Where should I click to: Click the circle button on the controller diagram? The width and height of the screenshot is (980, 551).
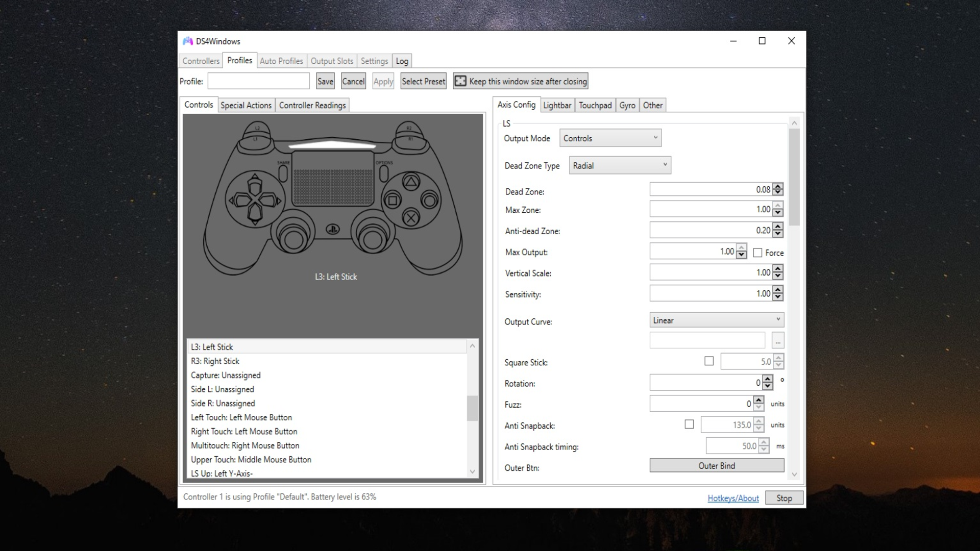(430, 201)
